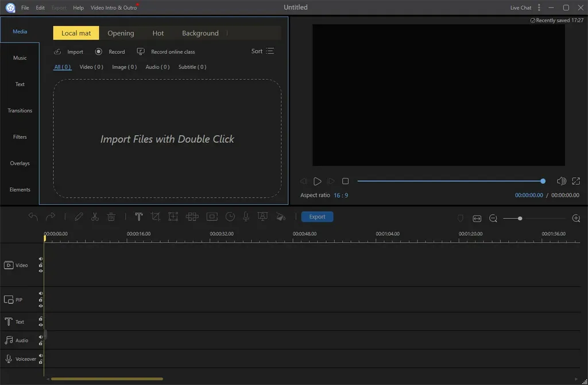Viewport: 588px width, 385px height.
Task: Click the timeline zoom in magnifier
Action: point(576,218)
